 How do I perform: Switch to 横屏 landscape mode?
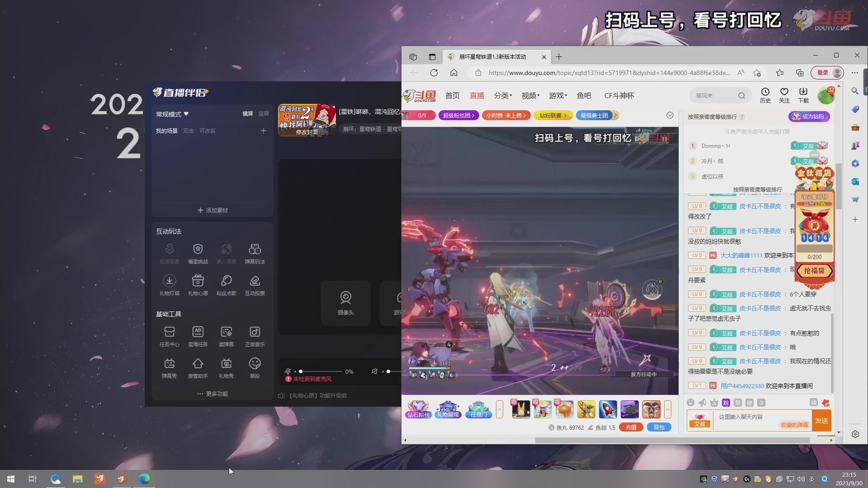pos(248,114)
